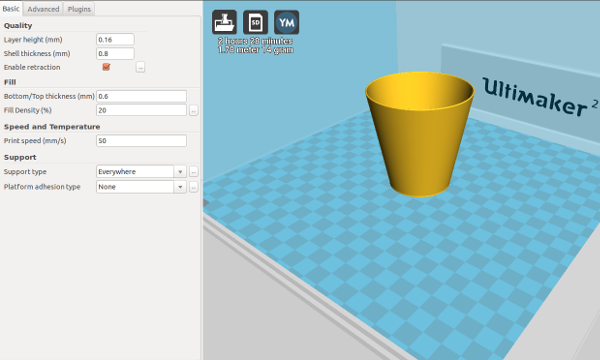600x360 pixels.
Task: Select the yellow cup model
Action: coord(420,134)
